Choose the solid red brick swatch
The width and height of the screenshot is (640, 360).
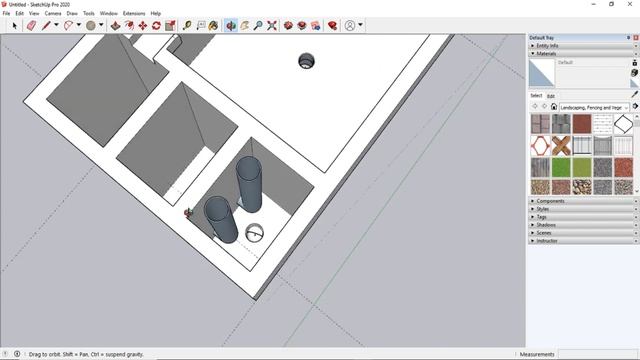coord(582,124)
